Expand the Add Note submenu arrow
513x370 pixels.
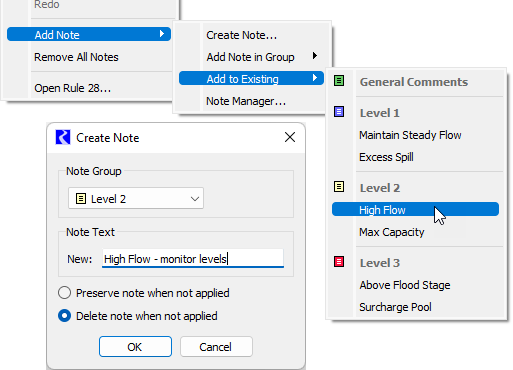click(162, 34)
